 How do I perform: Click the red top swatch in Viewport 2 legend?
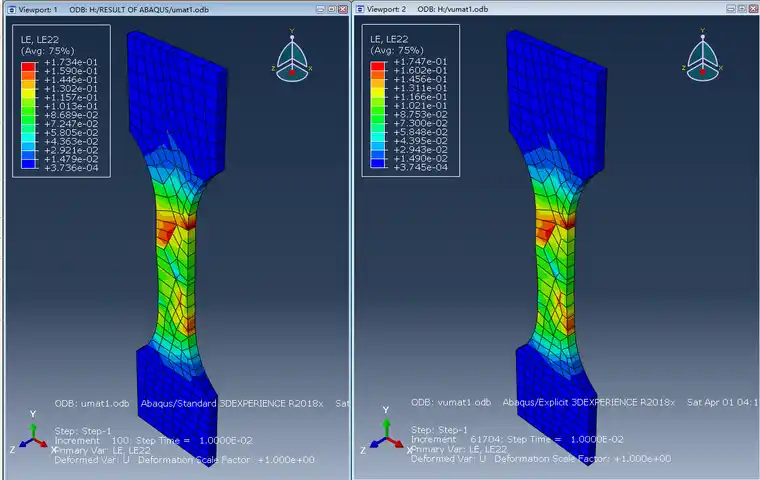pyautogui.click(x=378, y=66)
